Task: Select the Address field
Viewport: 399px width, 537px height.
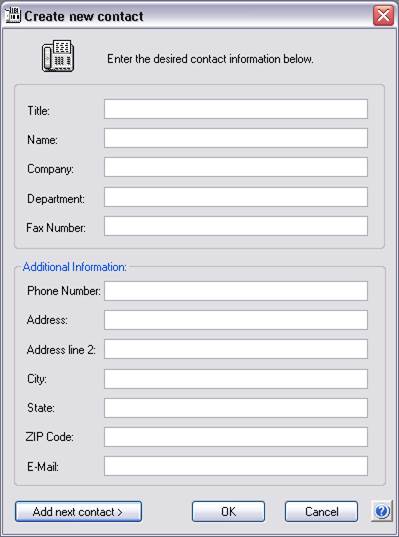Action: 236,320
